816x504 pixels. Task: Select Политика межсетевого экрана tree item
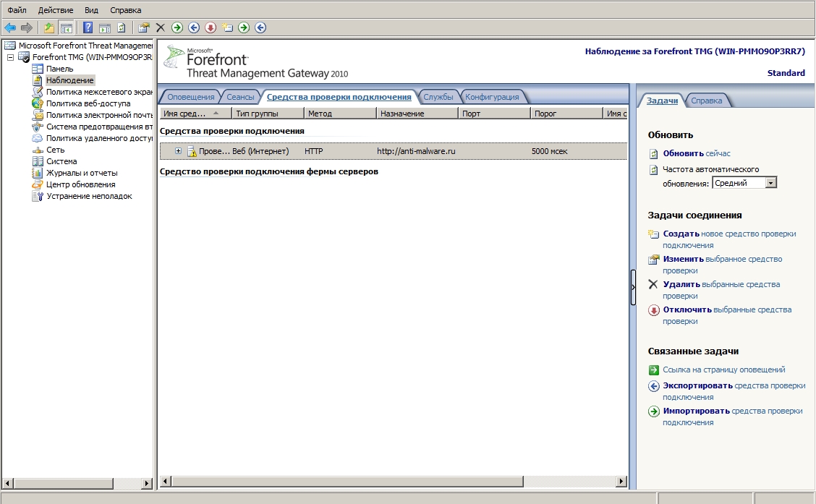tap(99, 92)
